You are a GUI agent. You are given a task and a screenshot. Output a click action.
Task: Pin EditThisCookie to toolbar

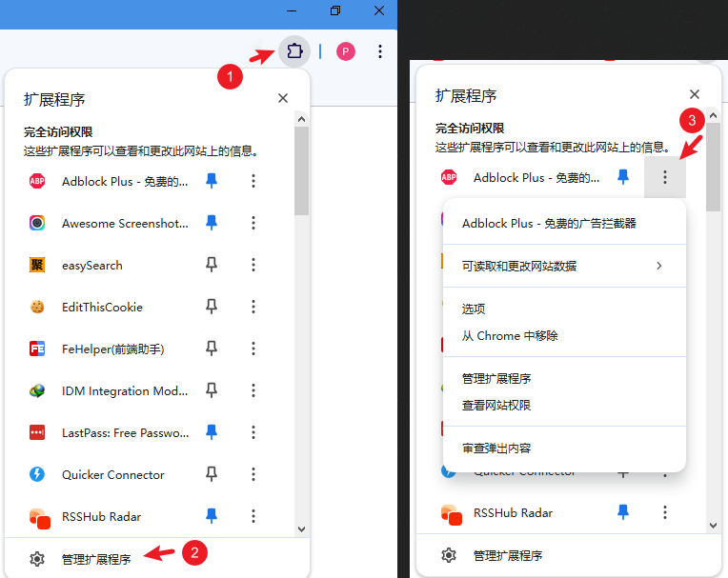(x=212, y=307)
